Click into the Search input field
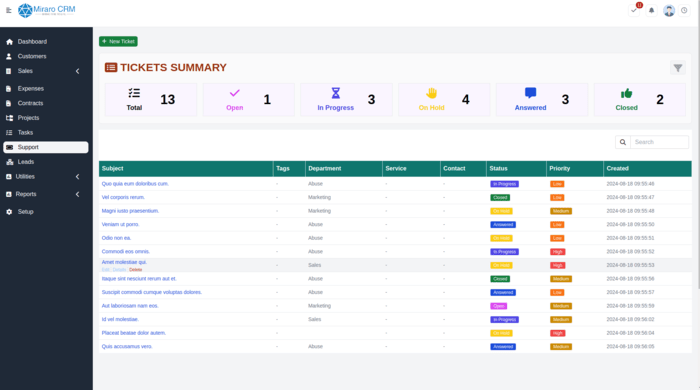This screenshot has width=700, height=390. tap(659, 142)
